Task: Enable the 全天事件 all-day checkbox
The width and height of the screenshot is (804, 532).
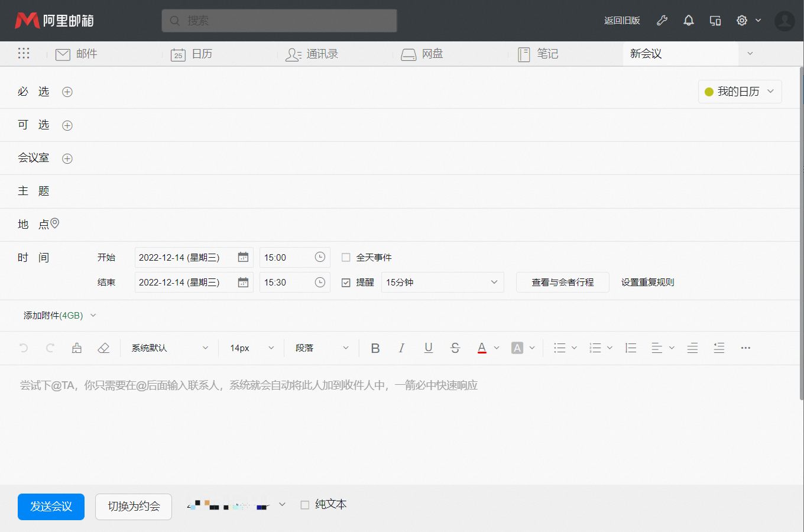Action: (x=346, y=258)
